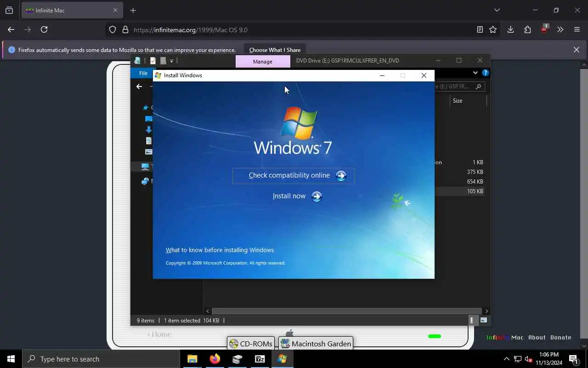Click the Infinite Mac footer logo text

coord(505,338)
